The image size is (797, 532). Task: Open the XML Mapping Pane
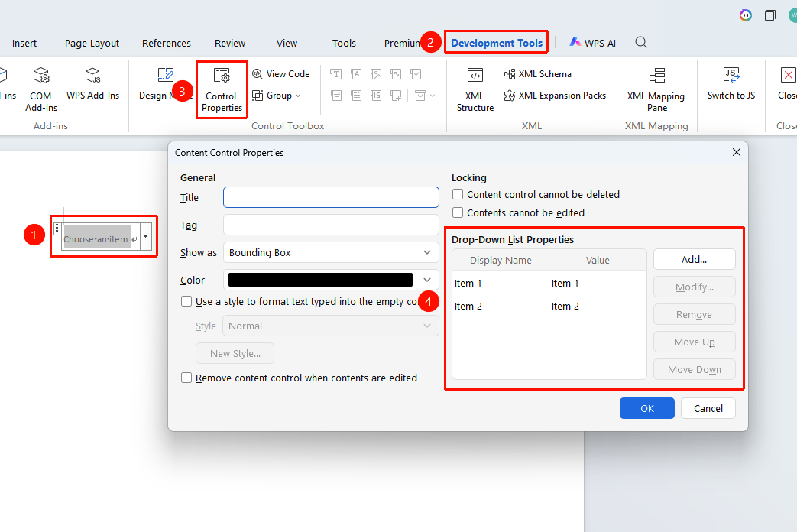point(656,90)
